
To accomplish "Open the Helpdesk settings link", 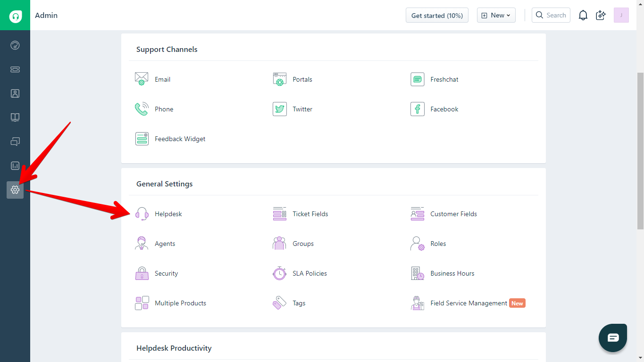I will [168, 214].
